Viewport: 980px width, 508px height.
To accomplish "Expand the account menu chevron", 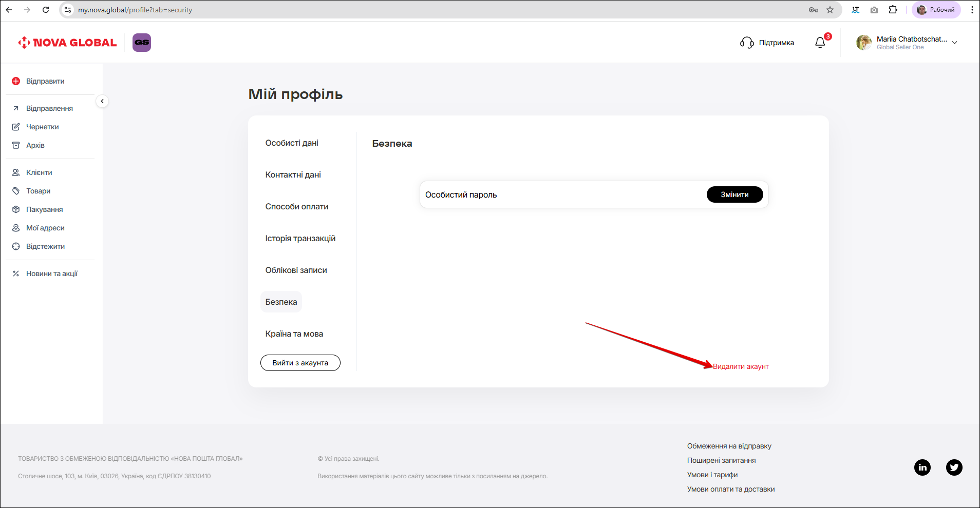I will coord(955,43).
